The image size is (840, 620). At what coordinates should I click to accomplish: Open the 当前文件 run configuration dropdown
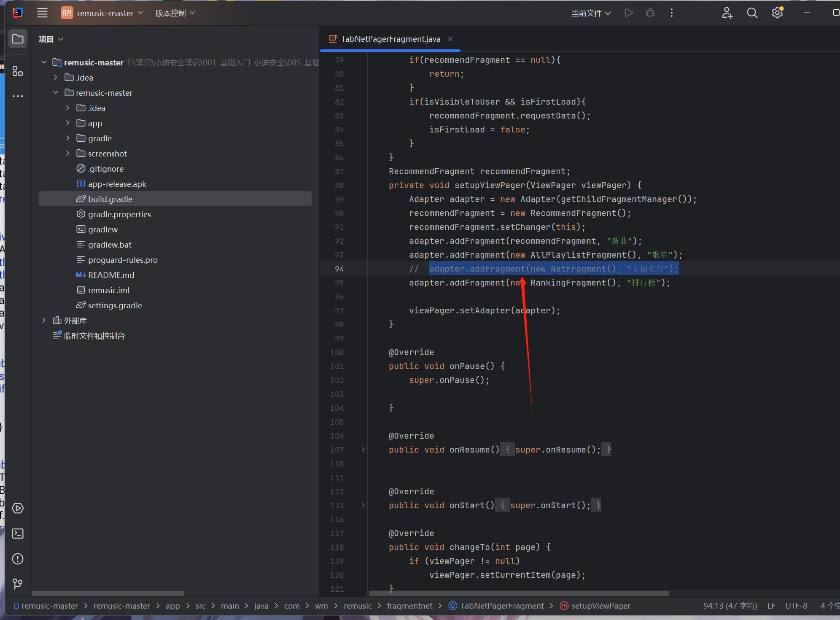pos(591,13)
